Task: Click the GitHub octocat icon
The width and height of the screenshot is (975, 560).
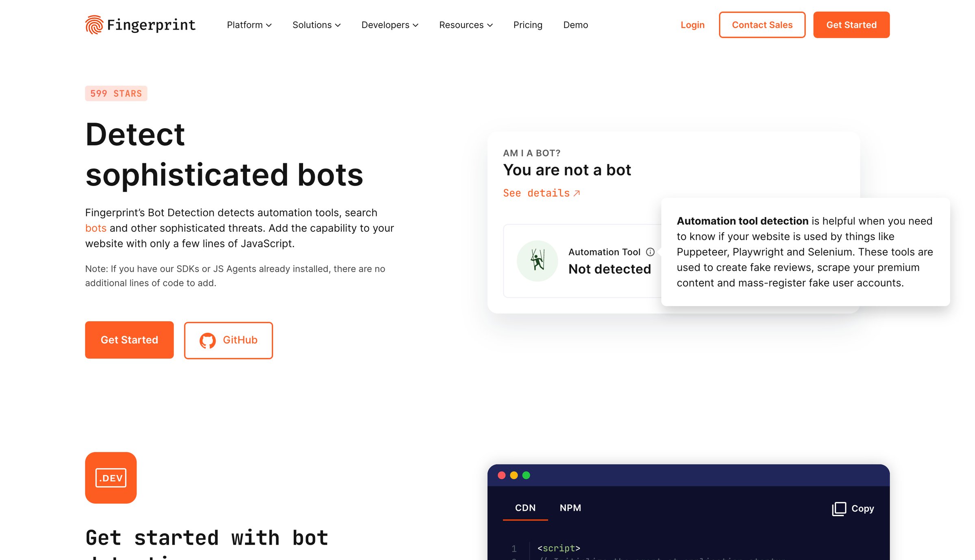Action: pos(208,340)
